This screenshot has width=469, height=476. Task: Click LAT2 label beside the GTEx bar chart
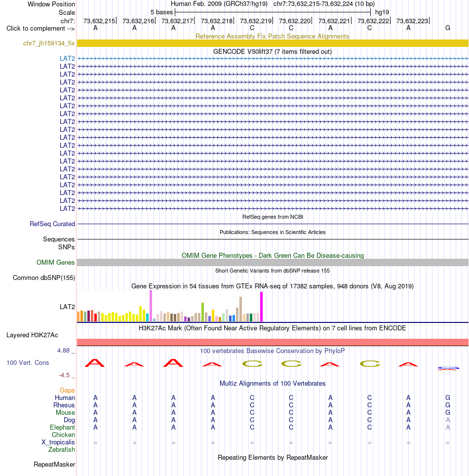click(x=67, y=307)
